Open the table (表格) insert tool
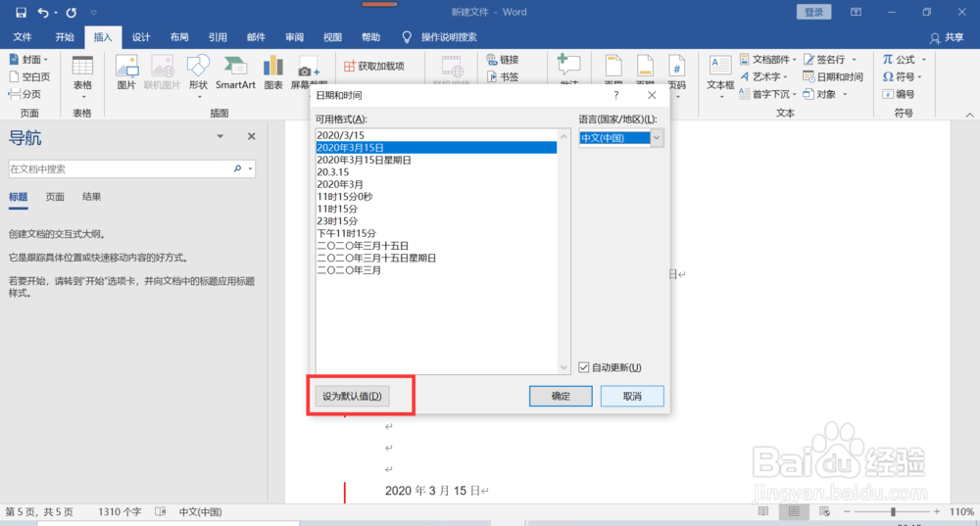Screen dimensions: 980x526 coord(82,76)
